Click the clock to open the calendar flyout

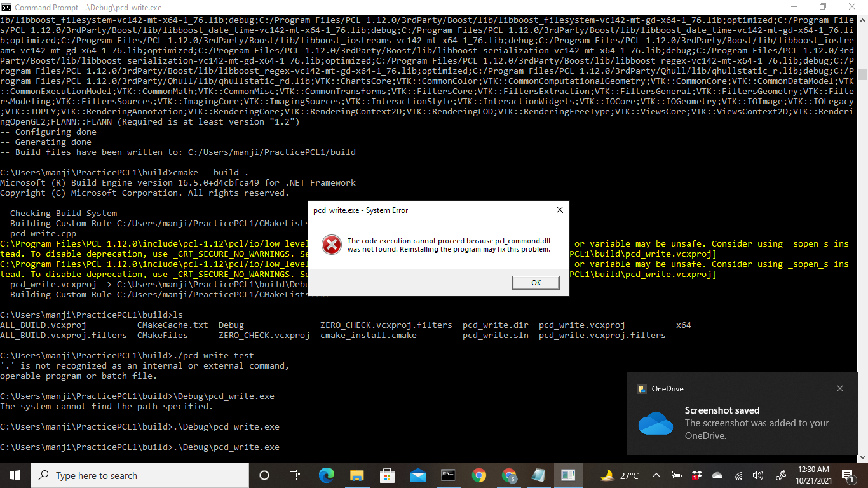tap(814, 475)
